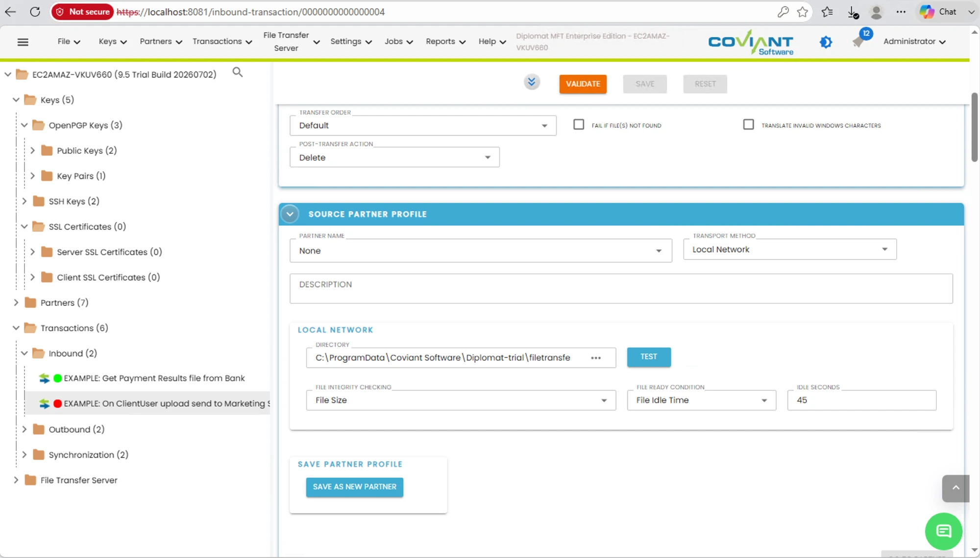Click the Idle Seconds input field
980x558 pixels.
pos(861,400)
